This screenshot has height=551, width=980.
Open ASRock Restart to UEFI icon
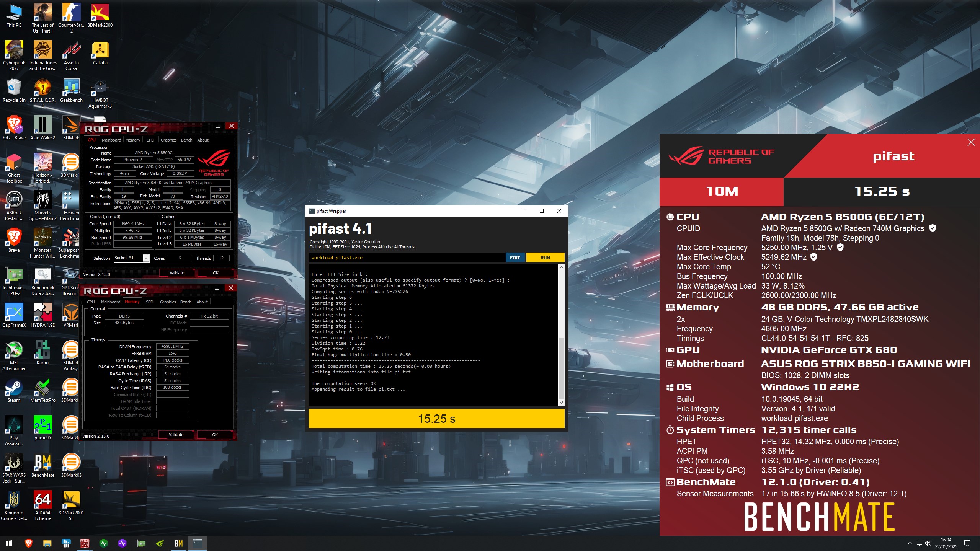point(14,206)
